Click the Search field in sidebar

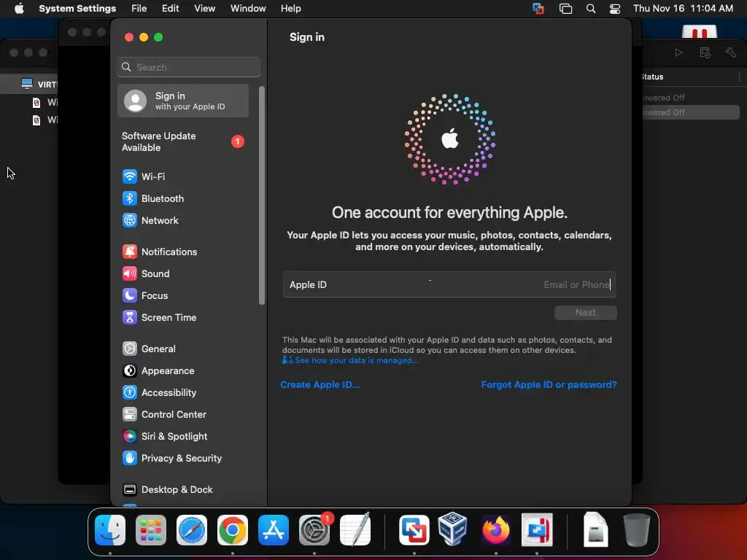point(189,67)
